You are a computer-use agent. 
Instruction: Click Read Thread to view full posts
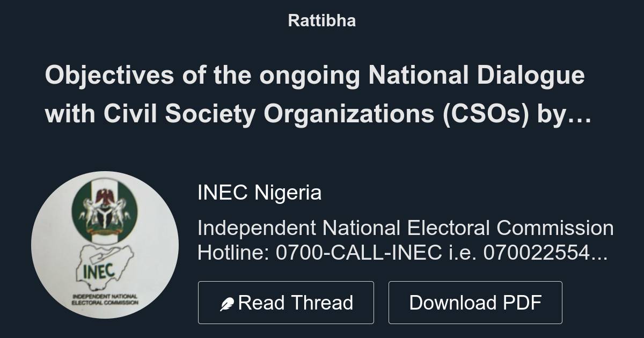pyautogui.click(x=286, y=302)
